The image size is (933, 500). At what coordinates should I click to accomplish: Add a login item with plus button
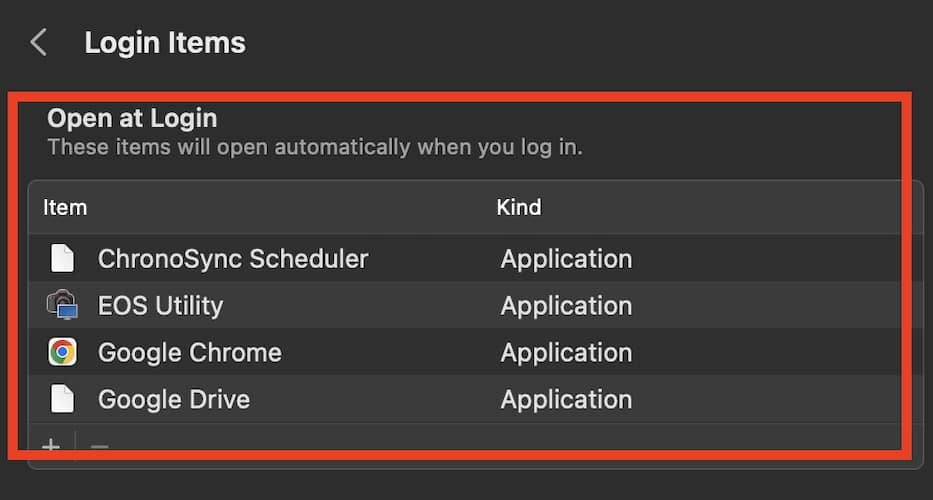click(50, 446)
